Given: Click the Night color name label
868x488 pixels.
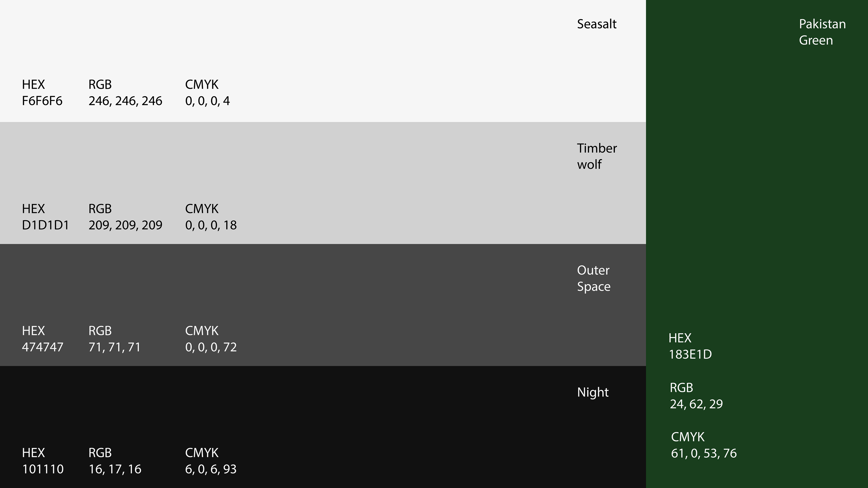Looking at the screenshot, I should [593, 392].
